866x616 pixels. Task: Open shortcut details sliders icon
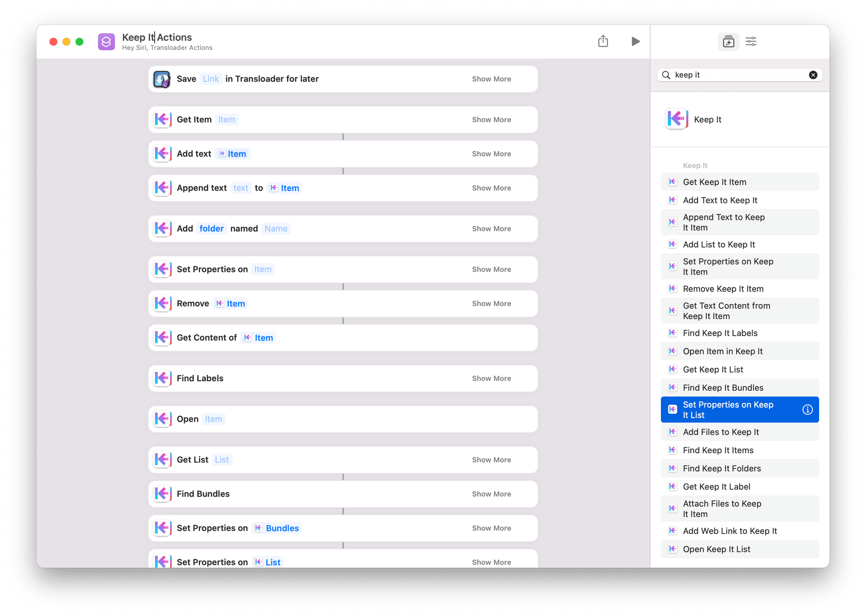pos(751,41)
